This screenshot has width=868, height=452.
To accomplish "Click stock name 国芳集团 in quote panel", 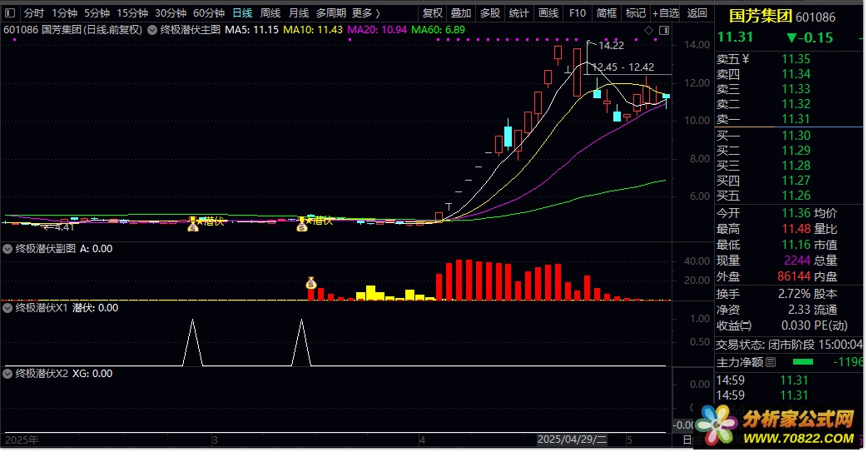I will 761,17.
